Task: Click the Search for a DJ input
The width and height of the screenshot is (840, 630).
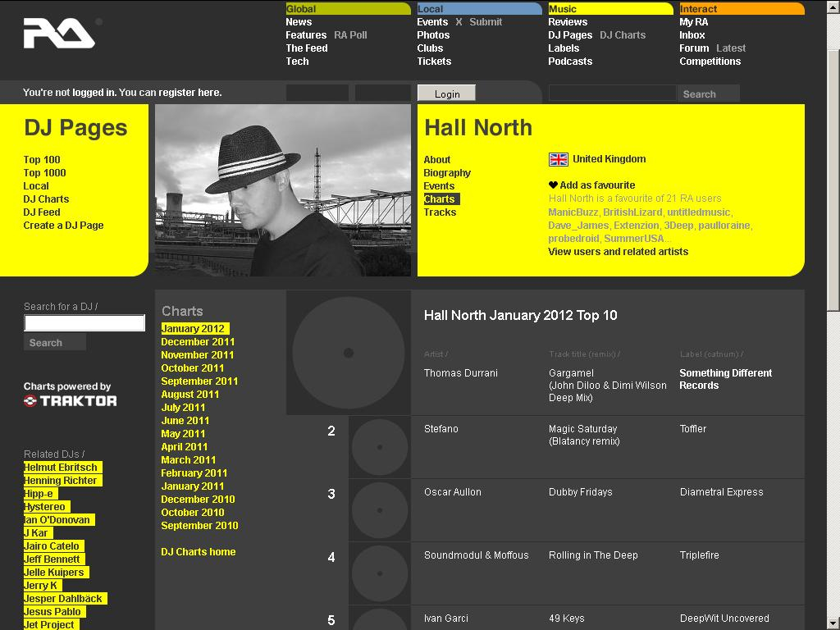Action: pyautogui.click(x=84, y=323)
